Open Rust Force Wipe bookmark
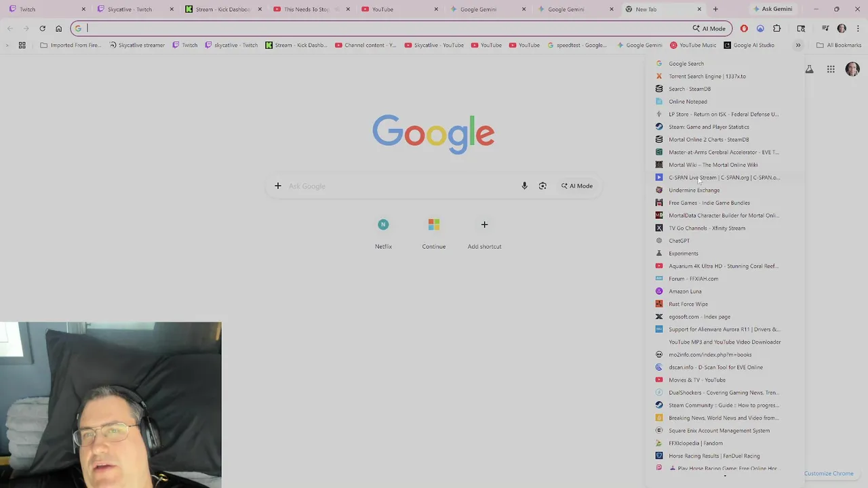The height and width of the screenshot is (488, 868). 724,304
